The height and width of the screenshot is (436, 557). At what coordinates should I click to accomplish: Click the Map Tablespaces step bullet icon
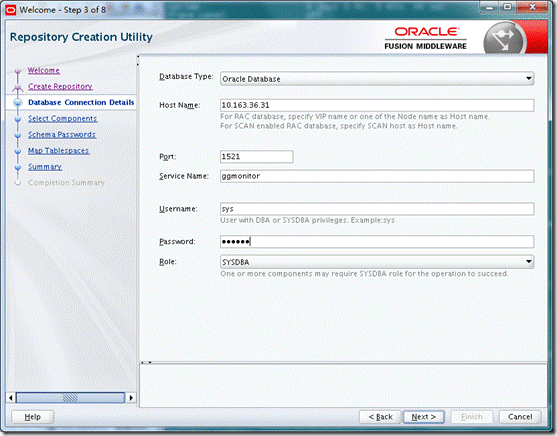pyautogui.click(x=18, y=151)
